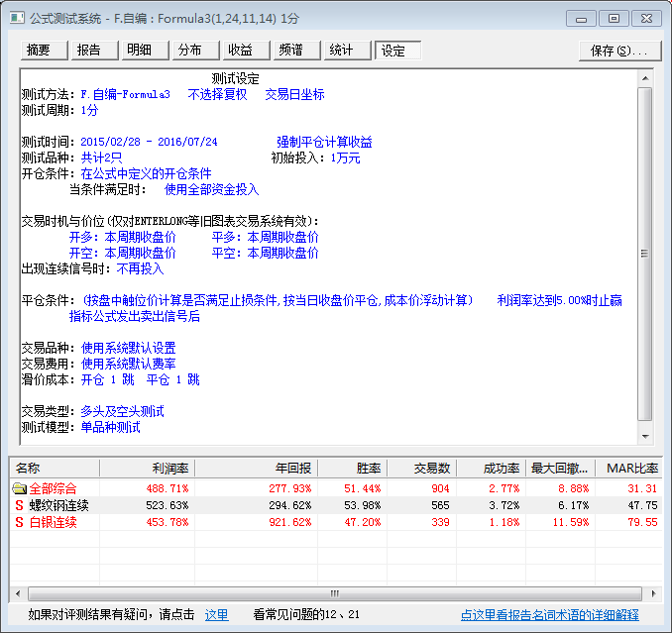
Task: Sort by the 名称 column header
Action: [x=55, y=469]
